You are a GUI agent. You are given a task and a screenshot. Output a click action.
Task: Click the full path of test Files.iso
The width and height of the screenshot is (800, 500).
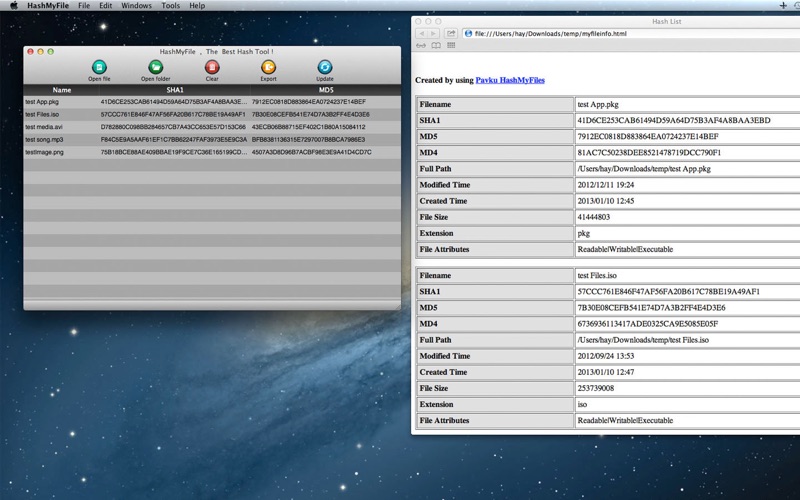click(643, 340)
